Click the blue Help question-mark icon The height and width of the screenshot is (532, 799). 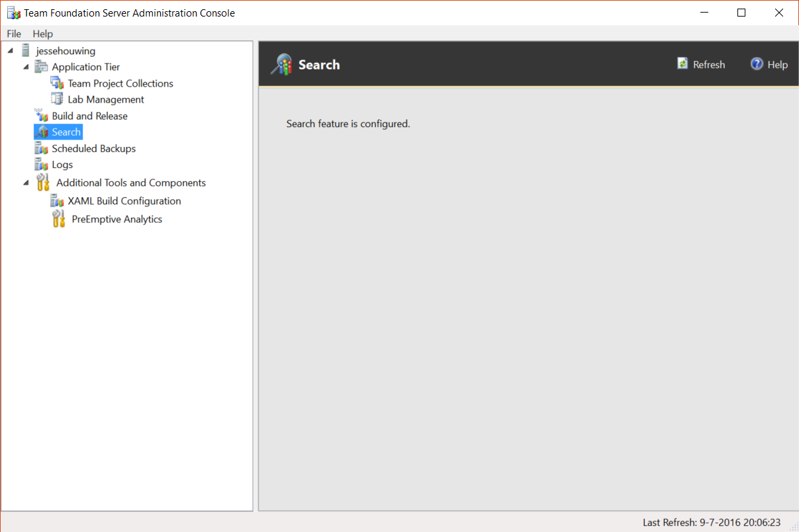(x=757, y=64)
